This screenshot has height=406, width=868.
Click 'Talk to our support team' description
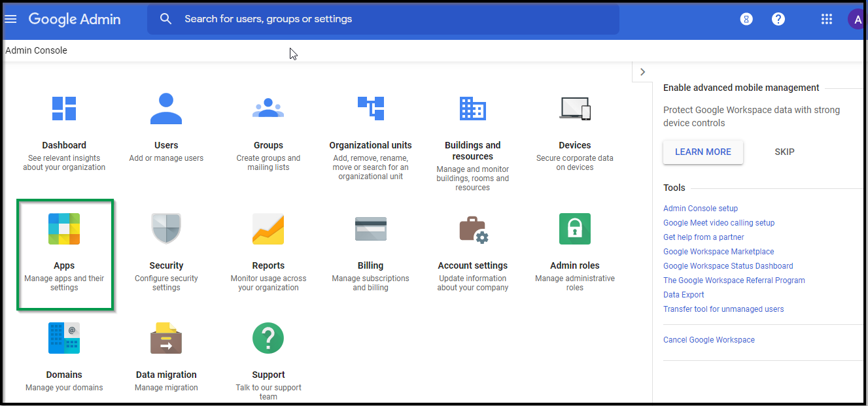(x=268, y=392)
